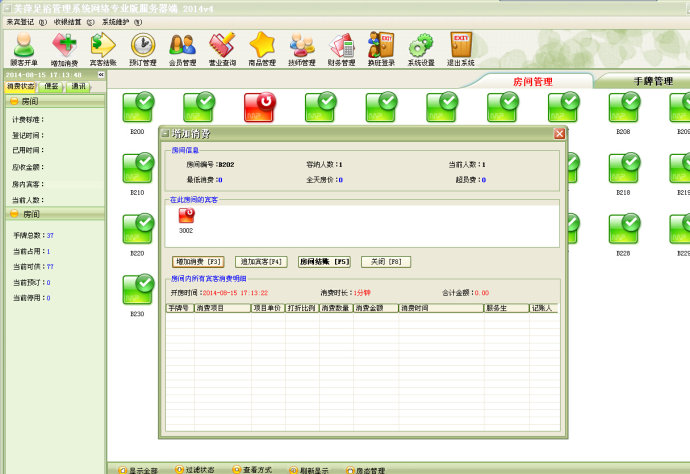Click the 当前停用 value in sidebar
The width and height of the screenshot is (690, 474).
(x=48, y=298)
